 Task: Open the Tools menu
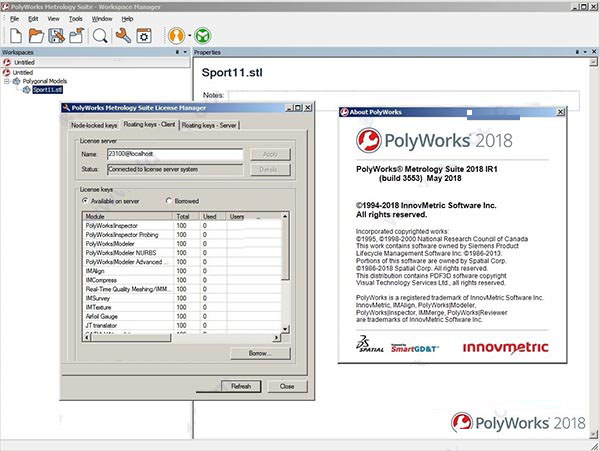tap(75, 19)
